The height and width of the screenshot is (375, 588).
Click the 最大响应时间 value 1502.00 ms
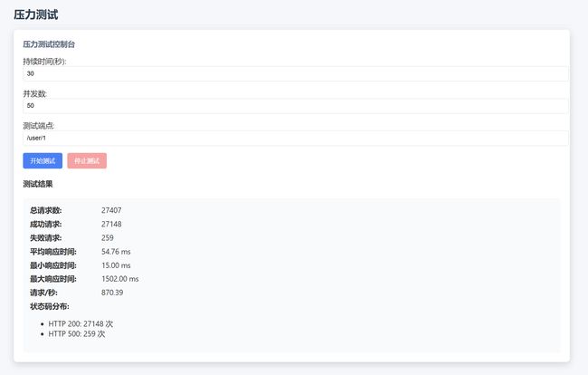tap(120, 279)
